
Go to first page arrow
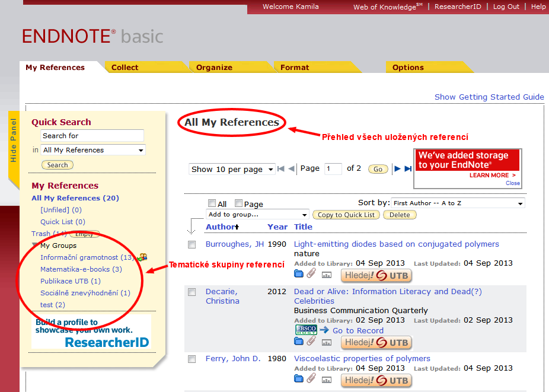coord(281,169)
